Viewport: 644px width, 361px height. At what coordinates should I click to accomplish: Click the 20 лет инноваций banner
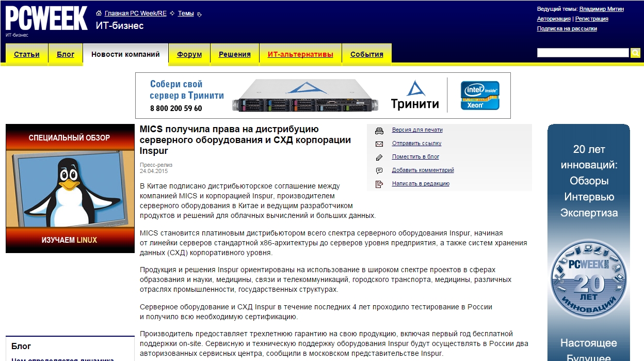pyautogui.click(x=589, y=242)
